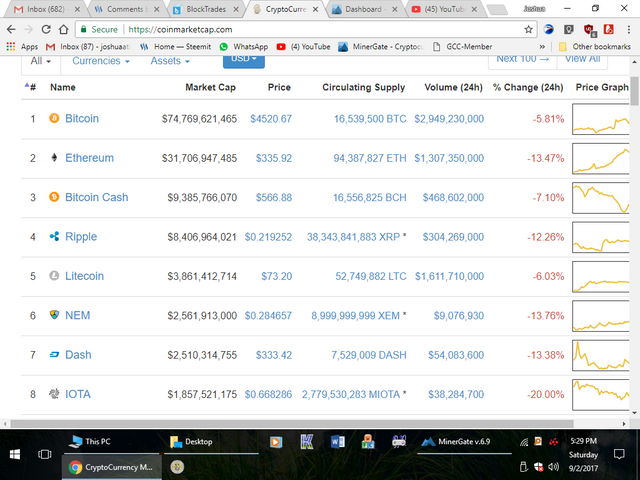Open the Ripple name link

(81, 237)
